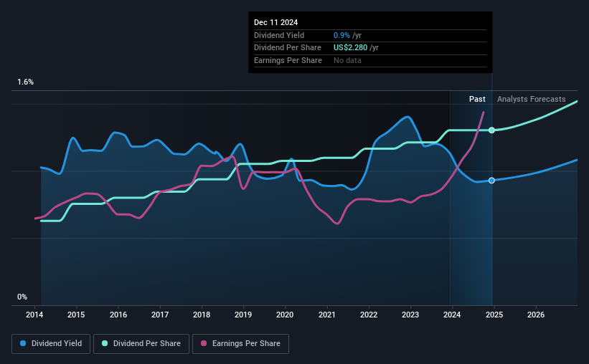Viewport: 589px width, 364px height.
Task: Click the tooltip 'Dividend Yield' row label
Action: [279, 35]
